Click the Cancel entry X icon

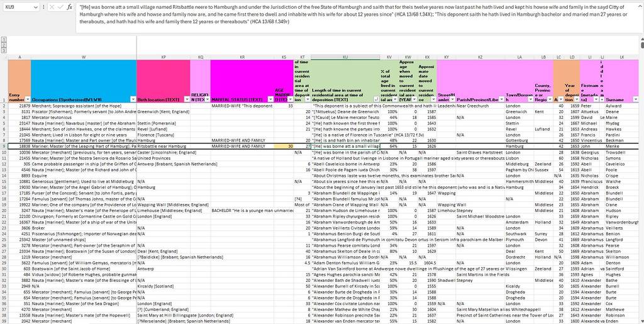point(50,7)
